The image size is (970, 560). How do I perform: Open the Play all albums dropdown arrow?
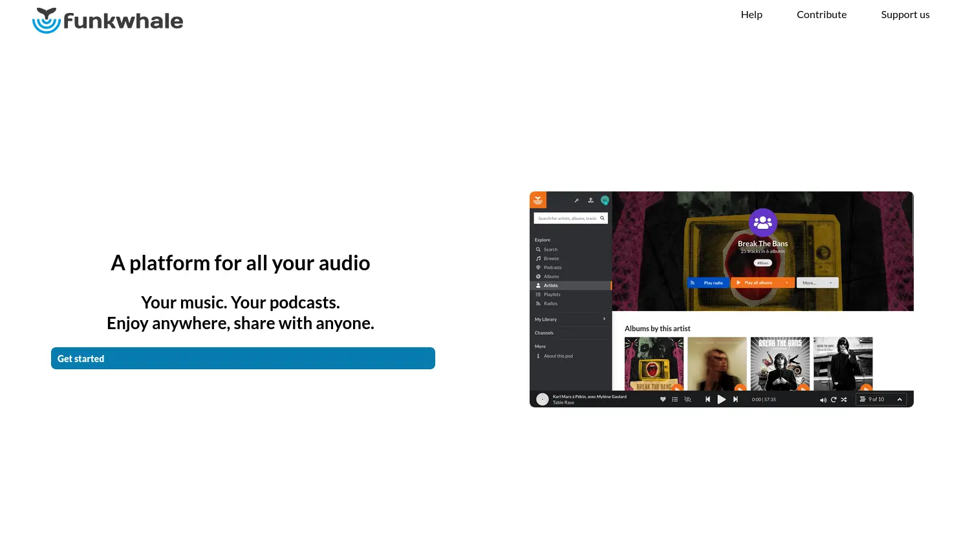click(787, 283)
